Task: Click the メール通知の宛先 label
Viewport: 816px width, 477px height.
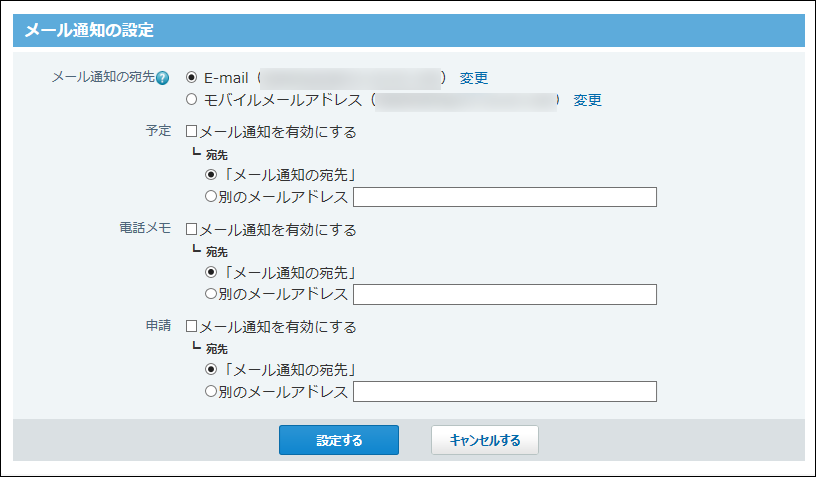Action: point(104,77)
